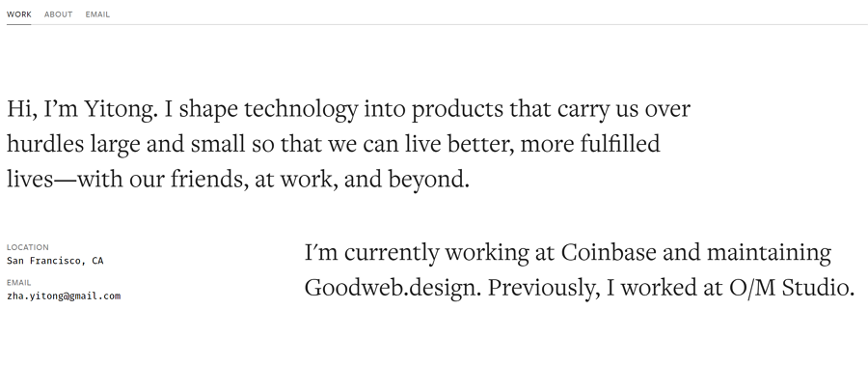Viewport: 868px width, 366px height.
Task: Click the San Francisco, CA location text
Action: pyautogui.click(x=55, y=261)
